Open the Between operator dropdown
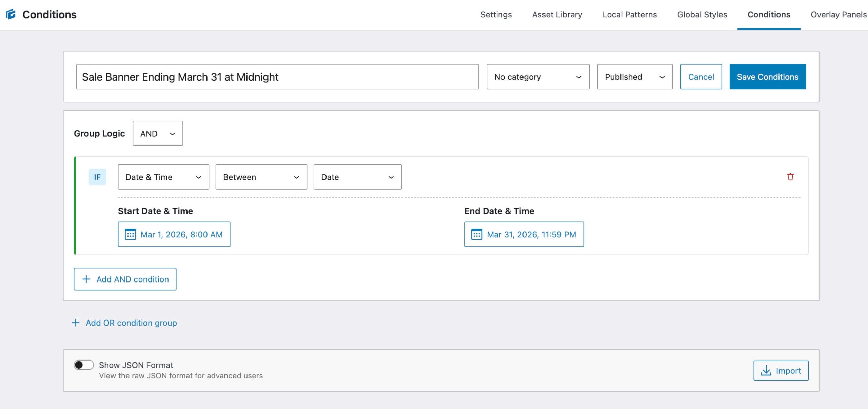Image resolution: width=868 pixels, height=409 pixels. [261, 177]
